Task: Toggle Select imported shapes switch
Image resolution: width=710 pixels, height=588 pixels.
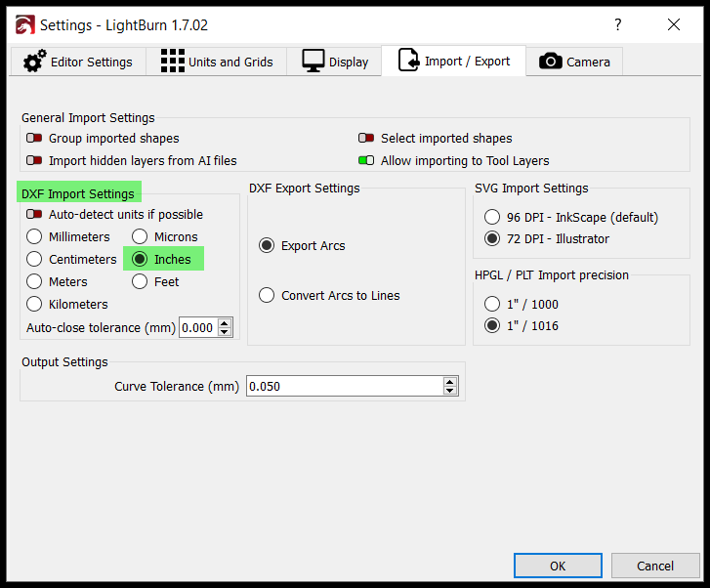Action: [x=366, y=138]
